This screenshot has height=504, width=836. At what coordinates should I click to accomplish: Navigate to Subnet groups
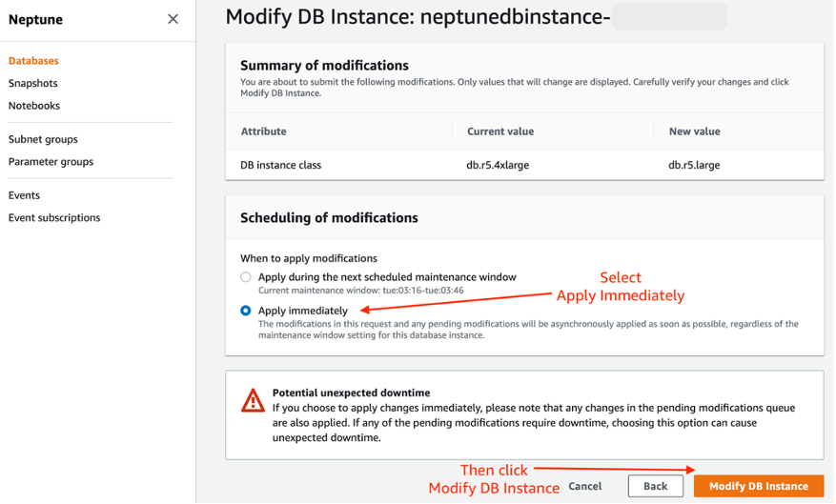tap(43, 139)
